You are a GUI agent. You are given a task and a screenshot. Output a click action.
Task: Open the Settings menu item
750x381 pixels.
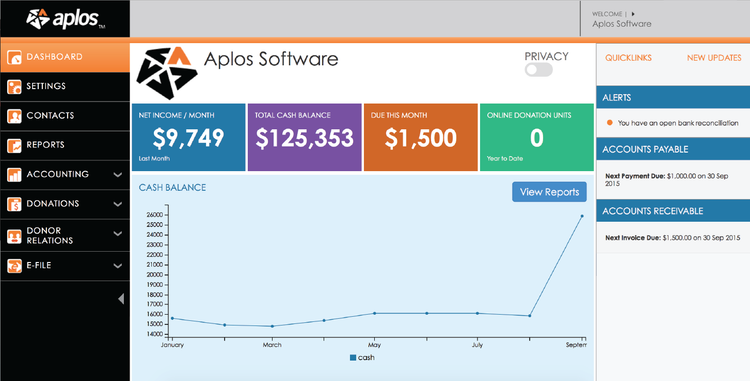coord(65,87)
